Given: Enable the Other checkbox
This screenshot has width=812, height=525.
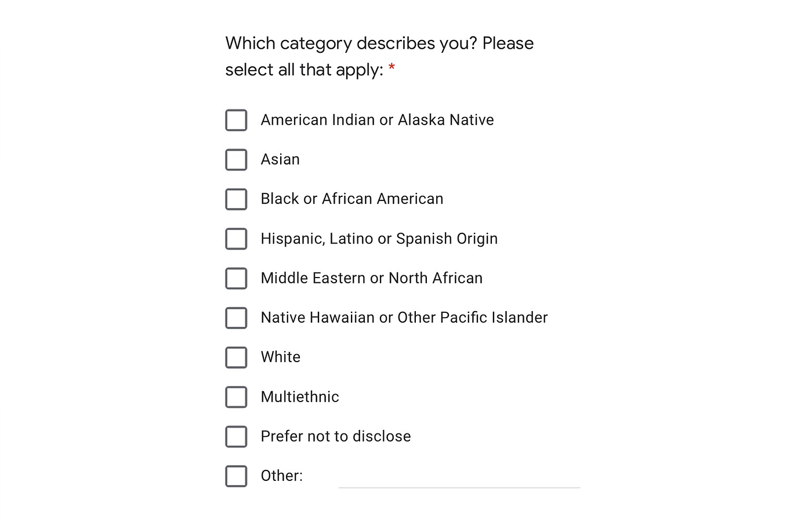Looking at the screenshot, I should (x=236, y=476).
